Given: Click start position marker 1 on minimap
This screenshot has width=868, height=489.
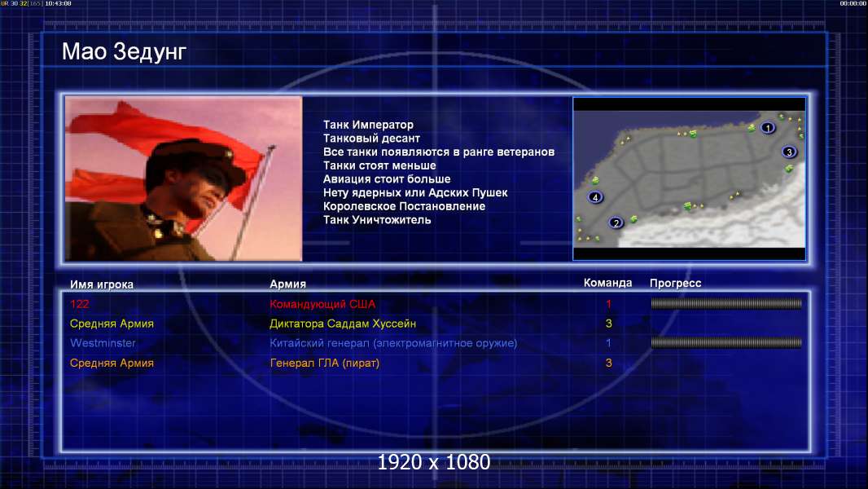Looking at the screenshot, I should pos(767,128).
